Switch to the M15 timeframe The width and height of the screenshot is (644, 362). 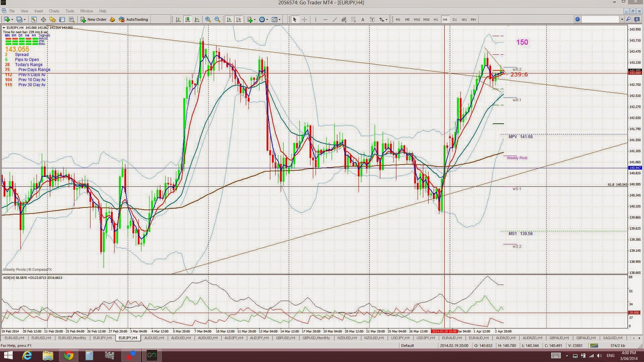[417, 19]
